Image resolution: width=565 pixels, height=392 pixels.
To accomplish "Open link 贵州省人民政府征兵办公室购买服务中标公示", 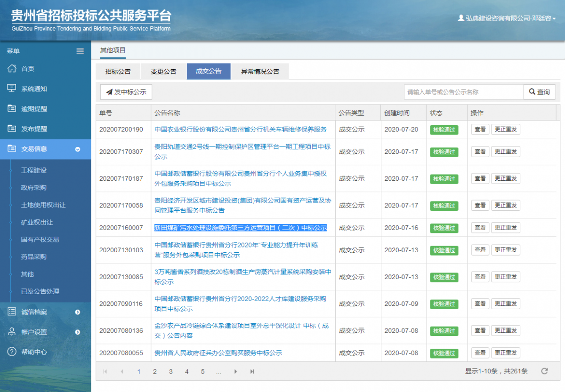I will (218, 353).
